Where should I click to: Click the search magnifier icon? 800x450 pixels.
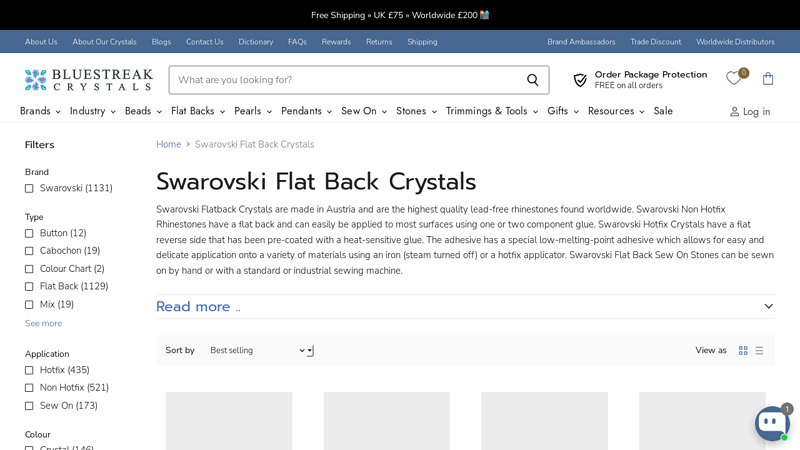[533, 80]
